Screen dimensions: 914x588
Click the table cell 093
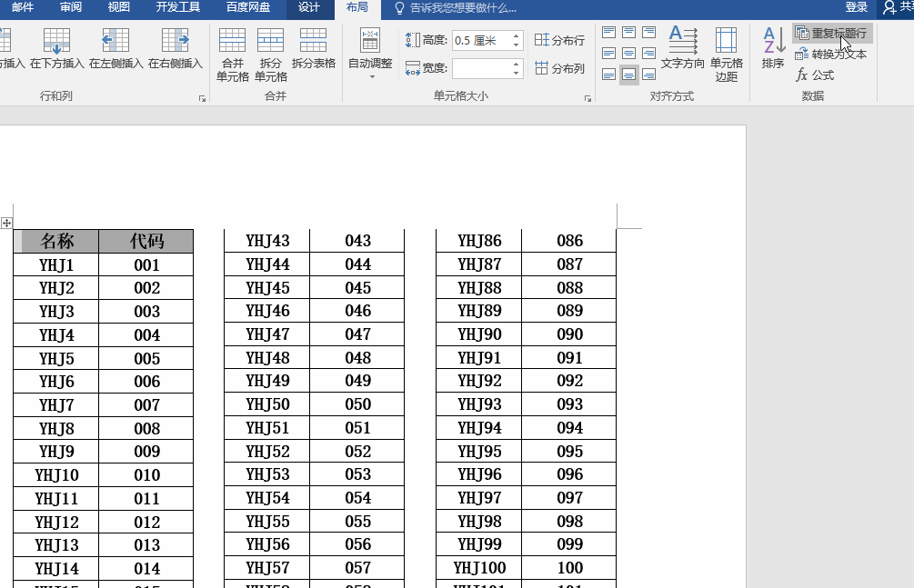pos(569,404)
